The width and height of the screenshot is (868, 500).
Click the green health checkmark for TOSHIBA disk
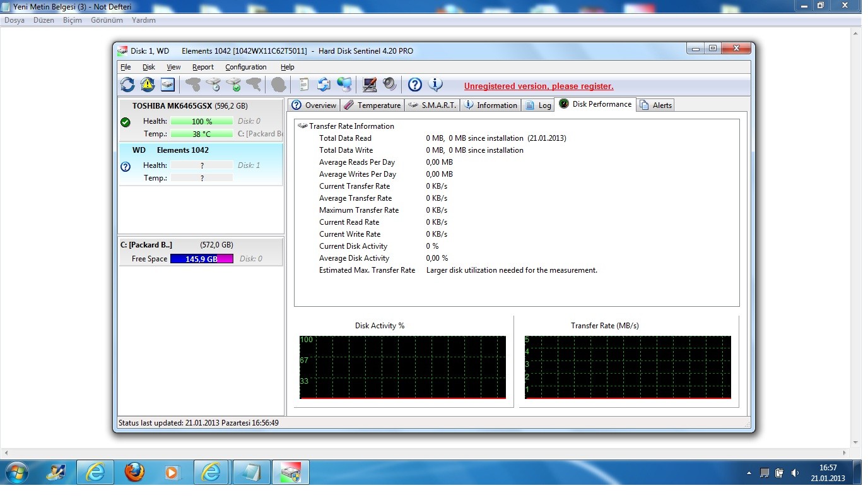point(126,122)
